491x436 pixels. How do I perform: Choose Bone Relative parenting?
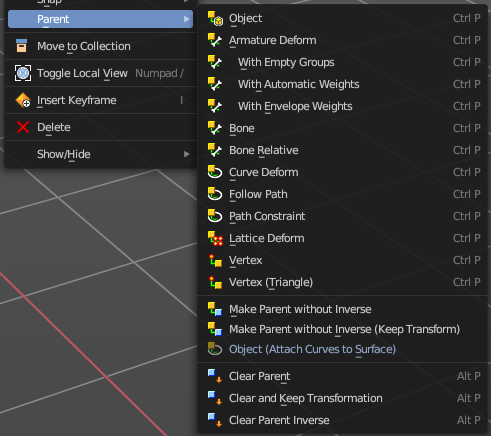[343, 150]
